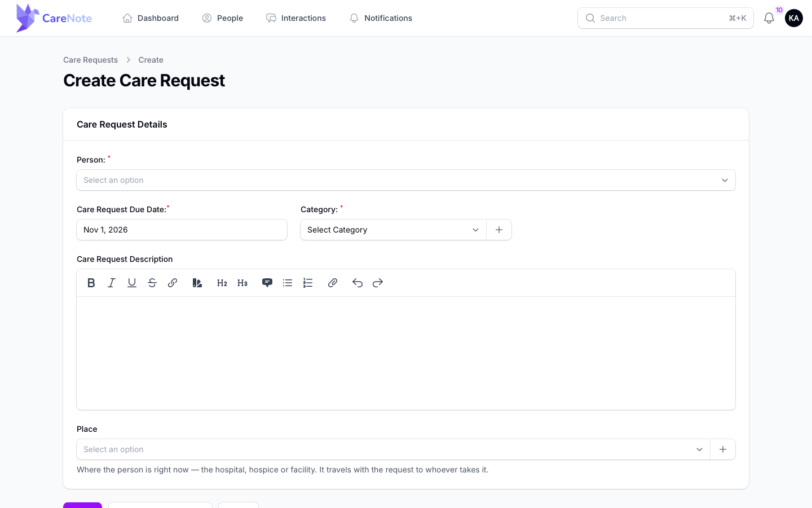This screenshot has width=812, height=508.
Task: Start a numbered list in the editor
Action: [x=308, y=283]
